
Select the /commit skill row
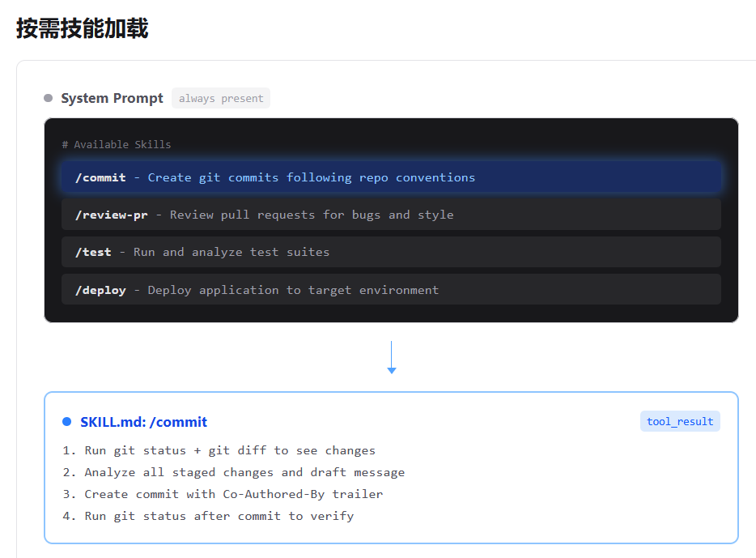(391, 177)
